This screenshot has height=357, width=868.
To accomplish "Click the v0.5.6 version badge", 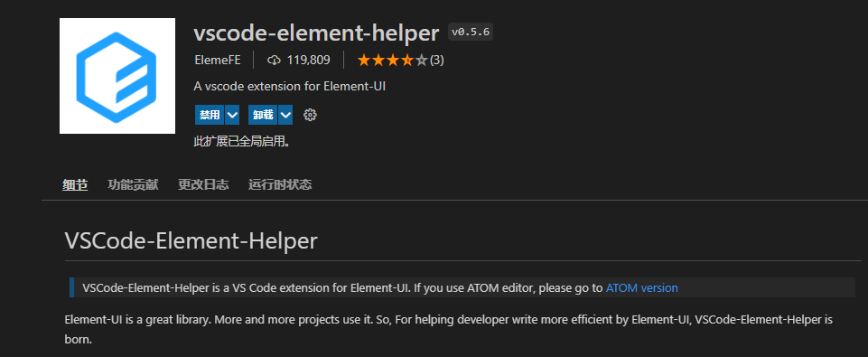I will point(471,33).
